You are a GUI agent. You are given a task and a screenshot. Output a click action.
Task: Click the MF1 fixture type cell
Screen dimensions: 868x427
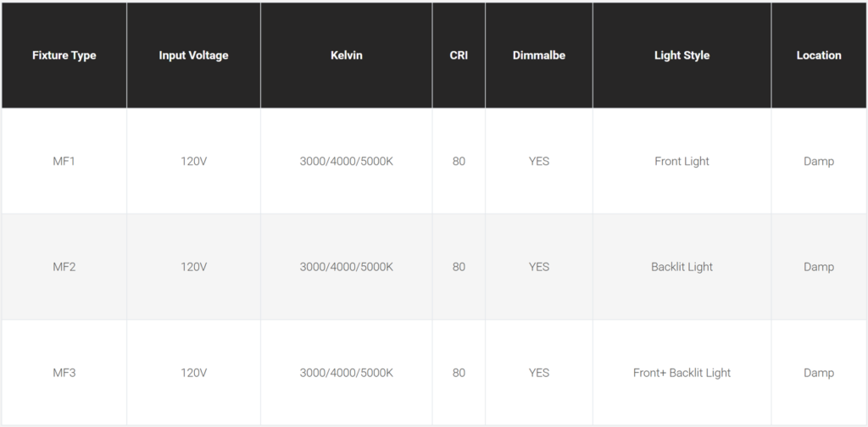click(x=64, y=161)
